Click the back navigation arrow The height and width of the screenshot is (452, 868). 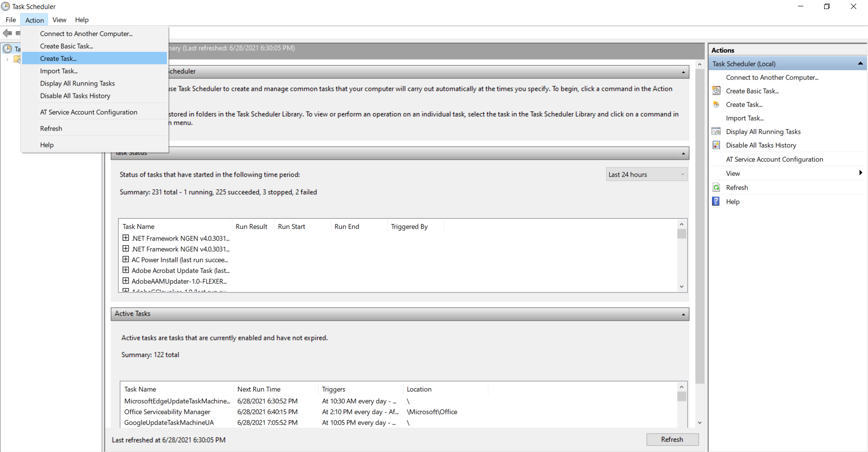click(x=7, y=33)
